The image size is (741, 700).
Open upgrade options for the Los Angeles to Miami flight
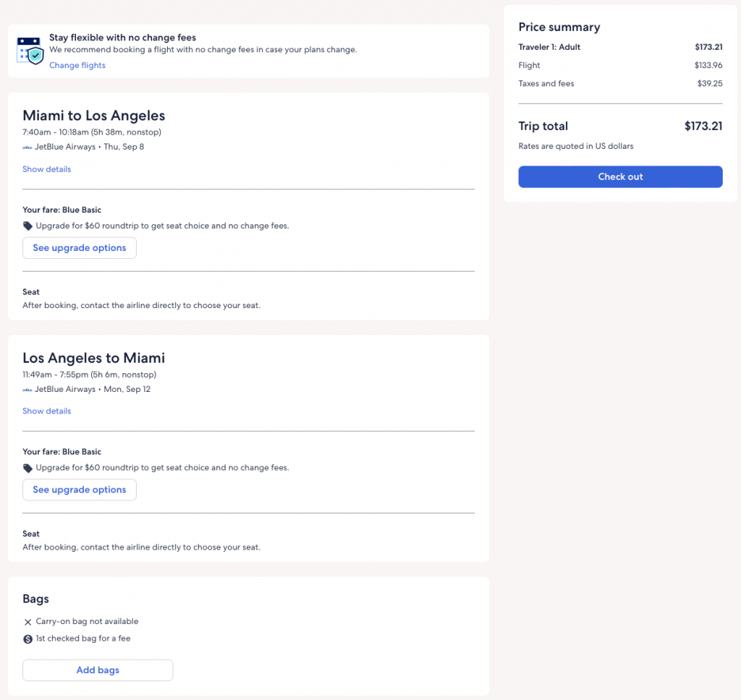[x=80, y=490]
